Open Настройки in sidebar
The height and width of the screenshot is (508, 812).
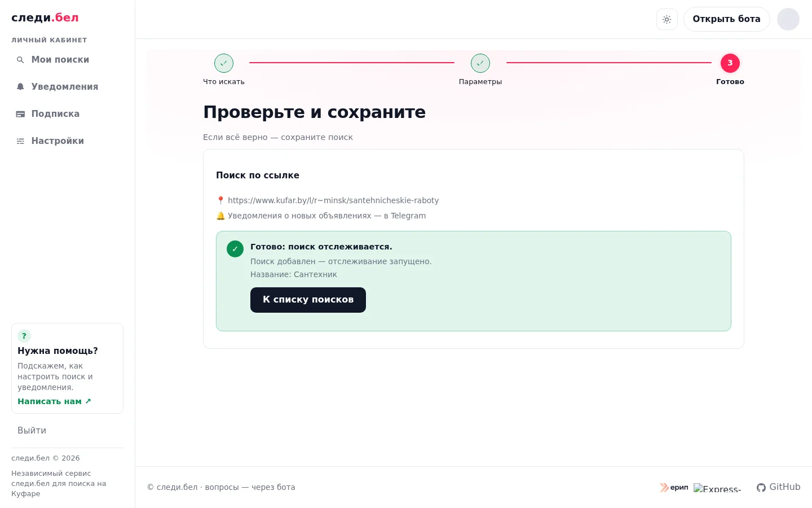coord(67,141)
